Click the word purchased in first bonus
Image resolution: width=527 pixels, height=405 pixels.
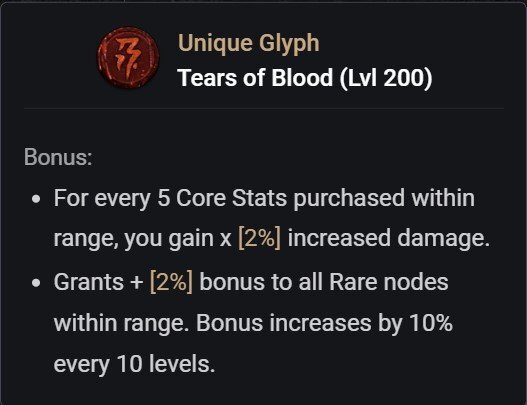coord(349,199)
